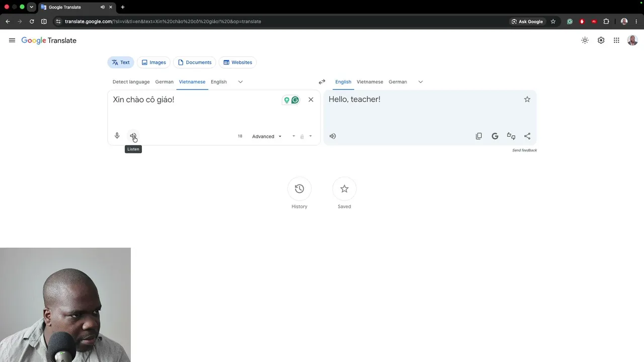Open the red hand blocker extension
Viewport: 644px width, 362px height.
click(582, 22)
